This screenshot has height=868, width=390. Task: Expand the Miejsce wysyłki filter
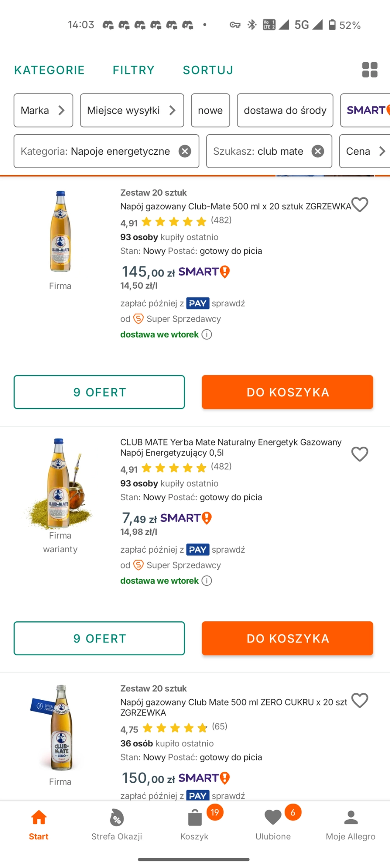132,111
